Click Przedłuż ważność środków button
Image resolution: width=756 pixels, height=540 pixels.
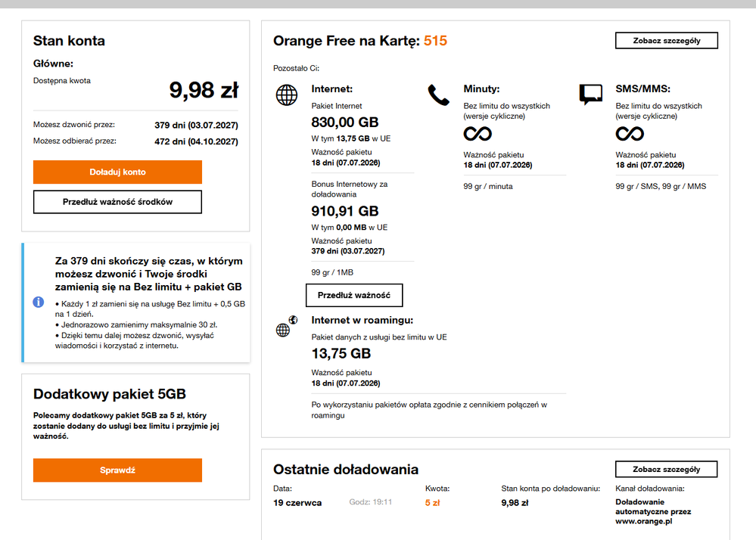click(117, 202)
